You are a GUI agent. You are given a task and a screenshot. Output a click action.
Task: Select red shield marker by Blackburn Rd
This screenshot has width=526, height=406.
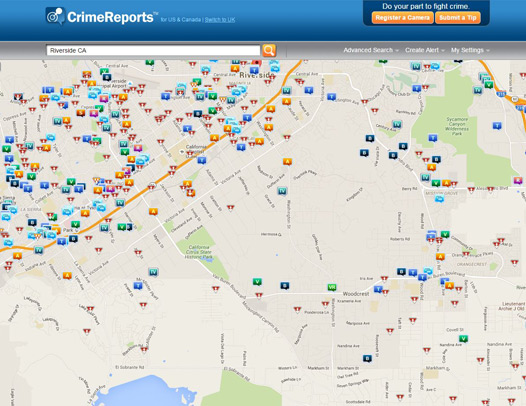coord(144,350)
